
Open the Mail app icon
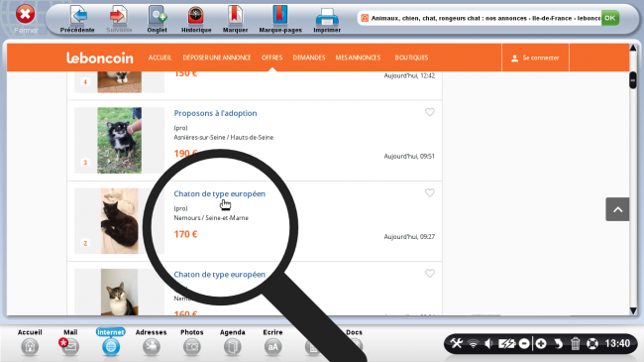[70, 347]
